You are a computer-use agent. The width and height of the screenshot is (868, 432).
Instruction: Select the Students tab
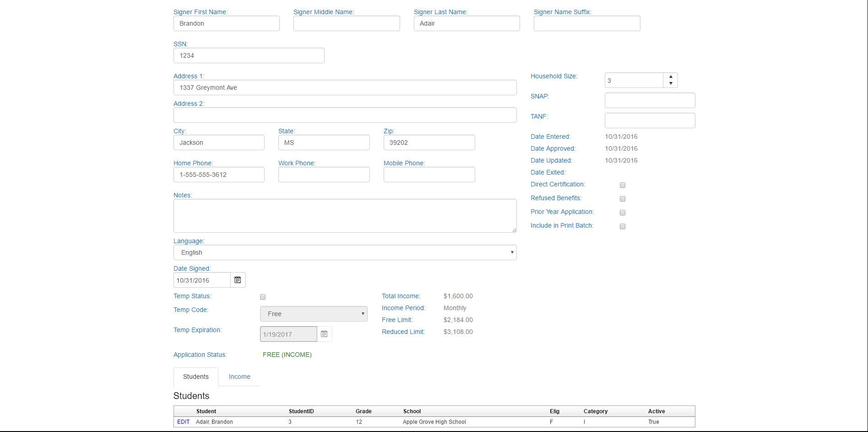[x=195, y=377]
